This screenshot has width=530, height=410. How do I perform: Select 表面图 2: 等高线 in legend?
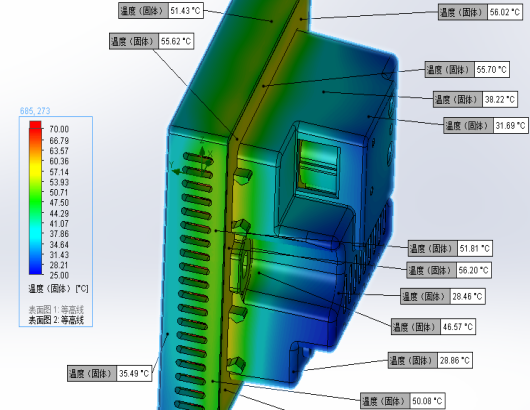(56, 320)
